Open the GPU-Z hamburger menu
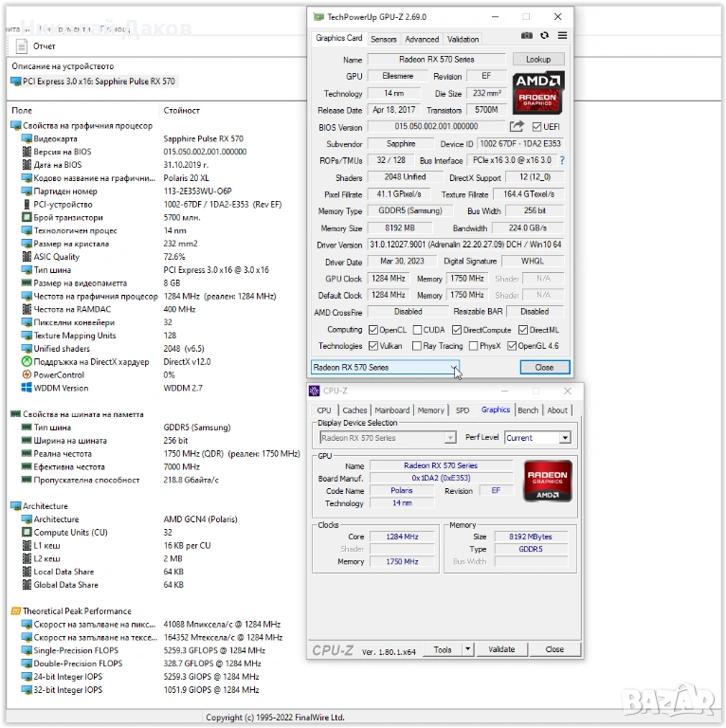Viewport: 726px width, 728px height. click(x=562, y=36)
